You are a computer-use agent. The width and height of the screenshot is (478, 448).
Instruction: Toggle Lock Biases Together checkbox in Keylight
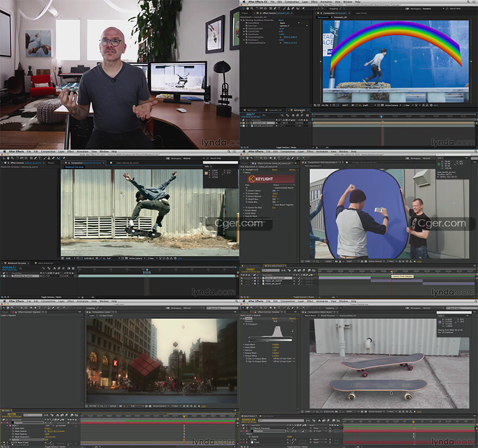[x=274, y=205]
